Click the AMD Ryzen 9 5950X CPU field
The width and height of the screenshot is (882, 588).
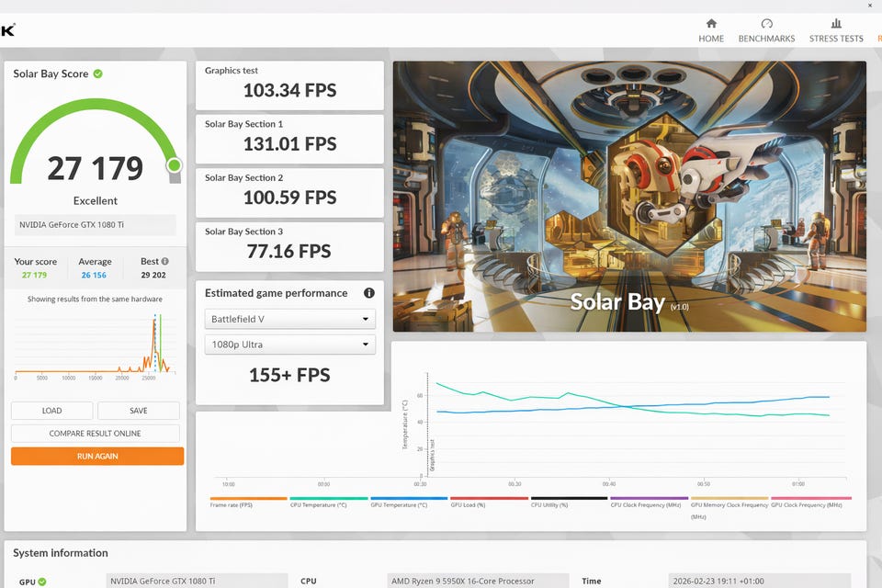[x=478, y=581]
